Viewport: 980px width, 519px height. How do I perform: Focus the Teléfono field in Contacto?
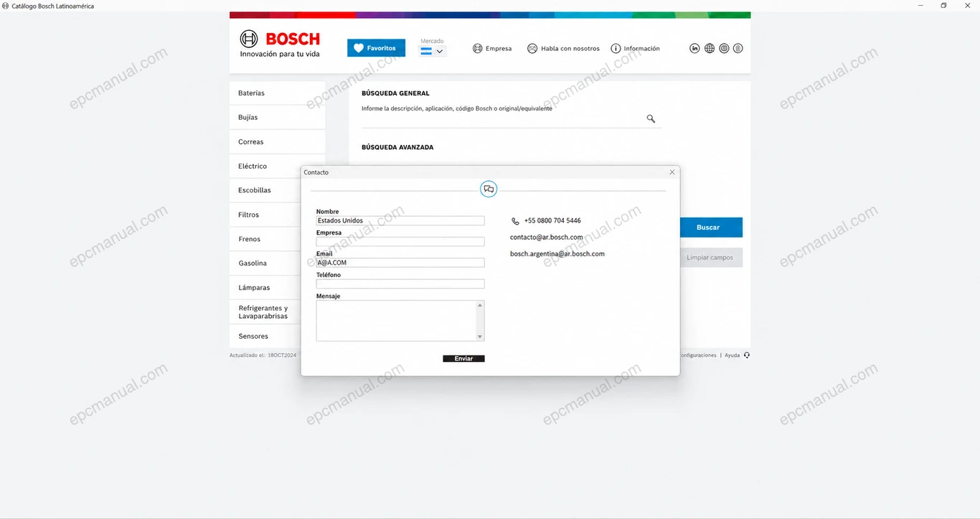[400, 284]
